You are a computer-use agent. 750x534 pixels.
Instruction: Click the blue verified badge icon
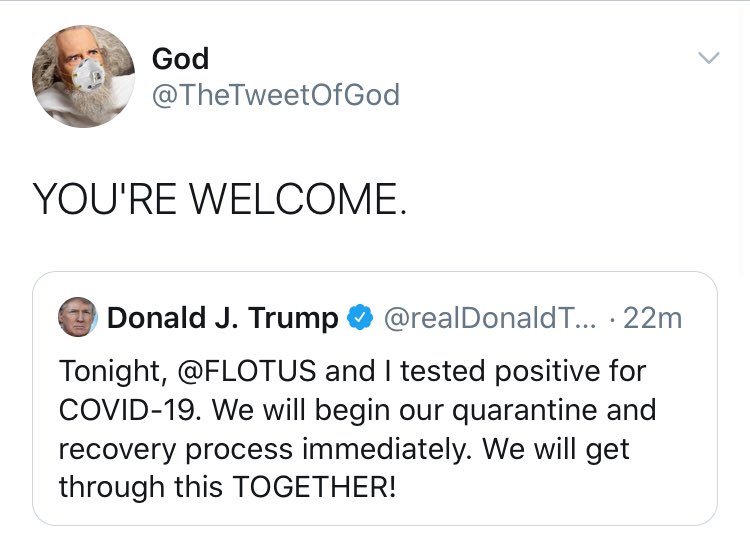pos(359,319)
